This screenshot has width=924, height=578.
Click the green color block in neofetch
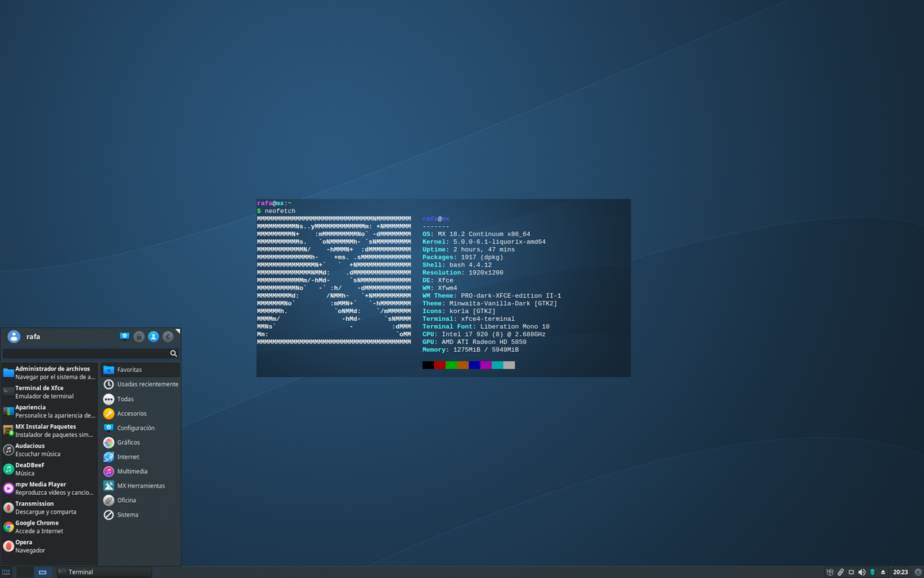[x=451, y=365]
